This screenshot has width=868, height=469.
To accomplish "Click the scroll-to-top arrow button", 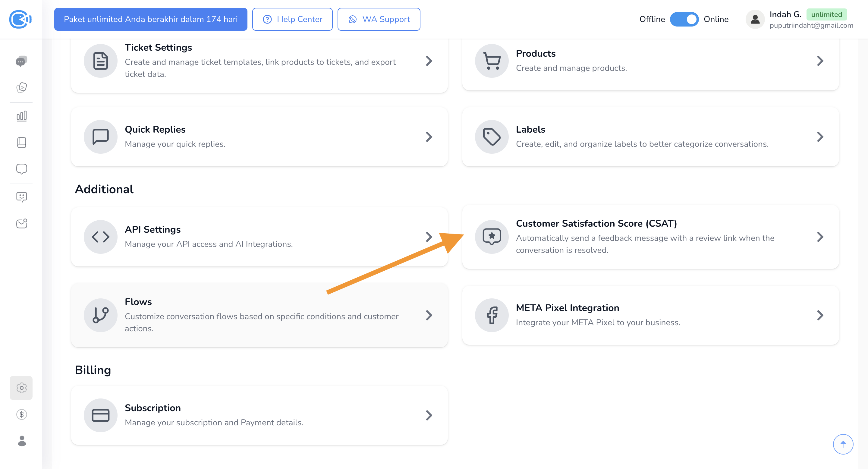I will [843, 444].
